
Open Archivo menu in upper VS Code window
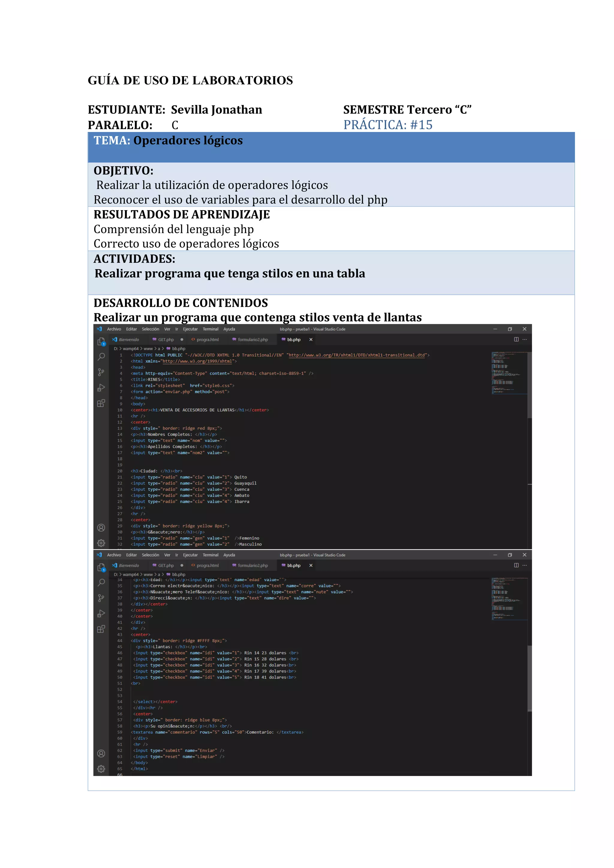(114, 329)
